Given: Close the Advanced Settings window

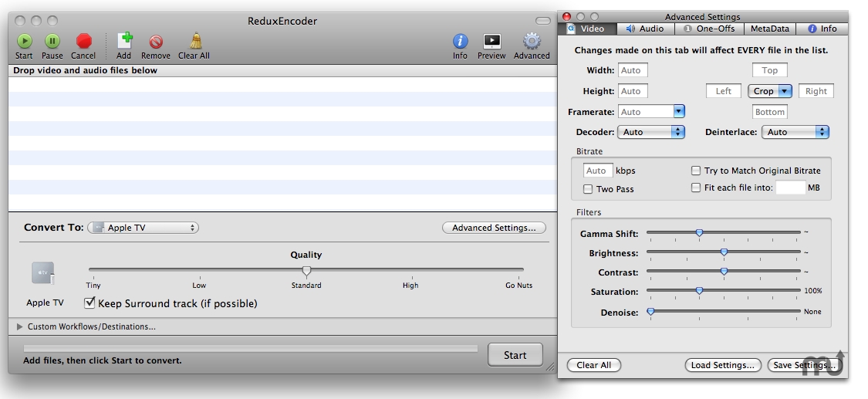Looking at the screenshot, I should click(x=566, y=17).
